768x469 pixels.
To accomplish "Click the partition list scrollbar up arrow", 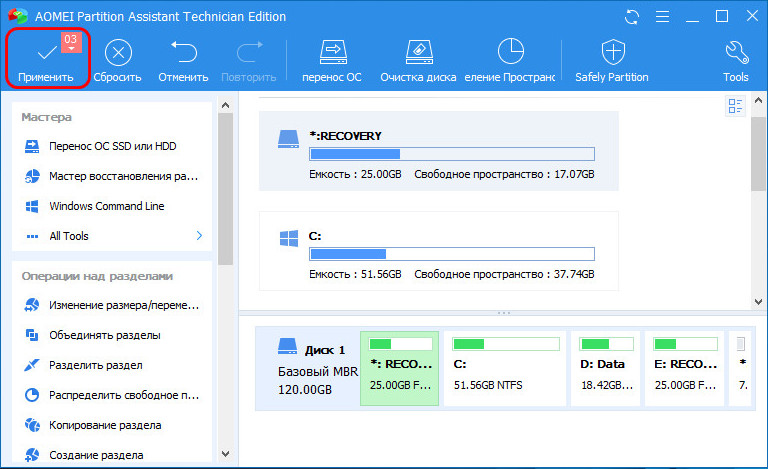I will tap(758, 100).
